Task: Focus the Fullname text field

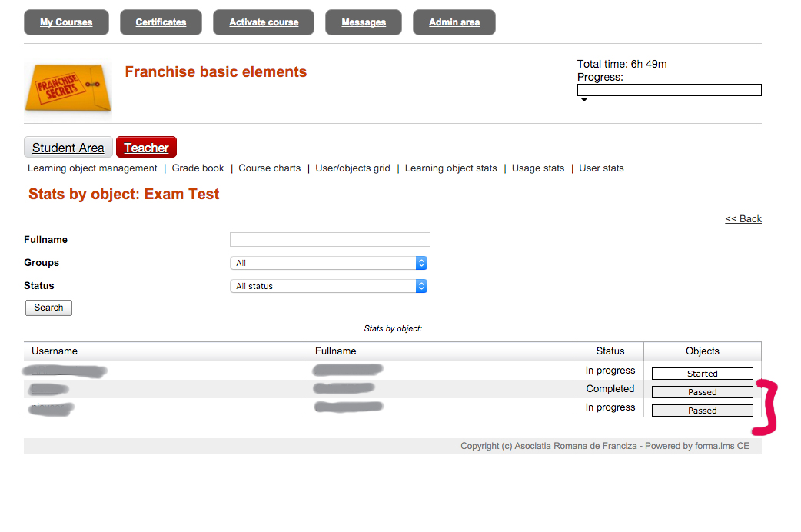Action: pyautogui.click(x=330, y=240)
